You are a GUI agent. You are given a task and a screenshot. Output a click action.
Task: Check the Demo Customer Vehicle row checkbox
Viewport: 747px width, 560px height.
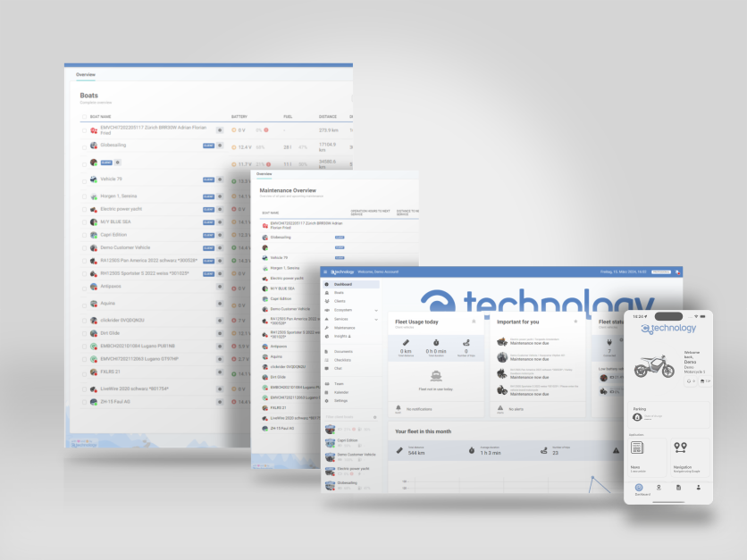[84, 248]
